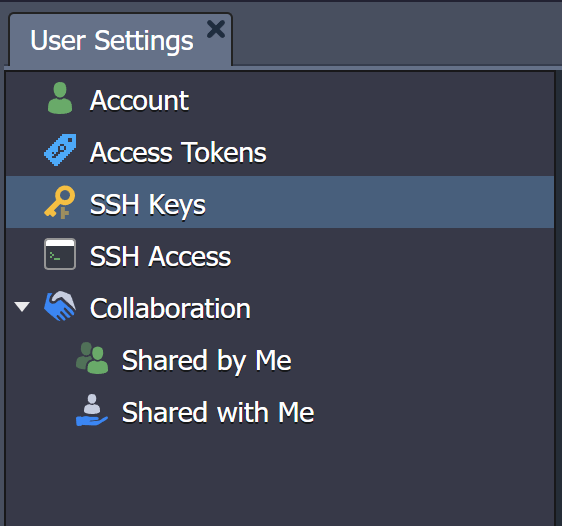Click the Shared by Me users icon
This screenshot has width=562, height=526.
[92, 358]
